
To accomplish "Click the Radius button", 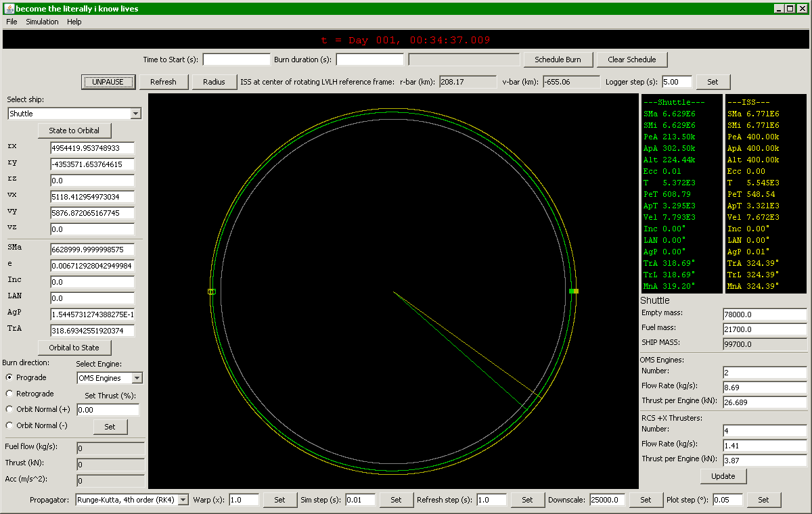I will (x=214, y=82).
